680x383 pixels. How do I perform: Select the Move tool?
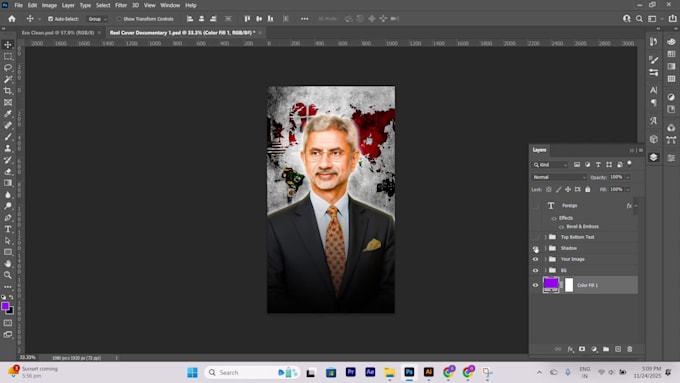coord(8,45)
